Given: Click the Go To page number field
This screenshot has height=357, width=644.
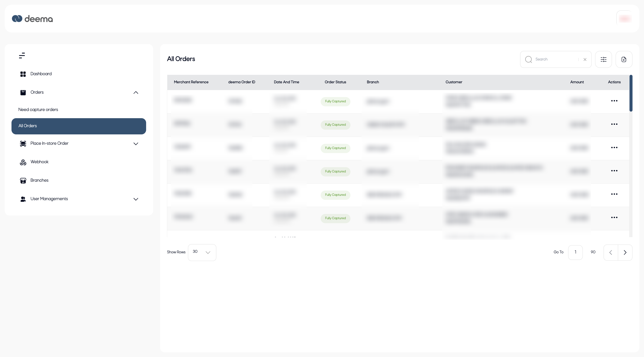Looking at the screenshot, I should [575, 252].
